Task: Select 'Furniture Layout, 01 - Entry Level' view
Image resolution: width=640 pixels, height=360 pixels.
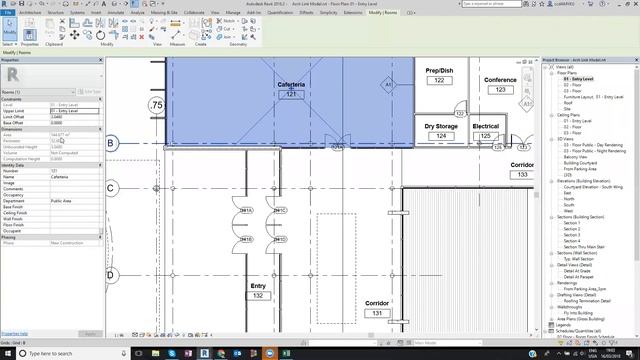Action: pos(593,97)
